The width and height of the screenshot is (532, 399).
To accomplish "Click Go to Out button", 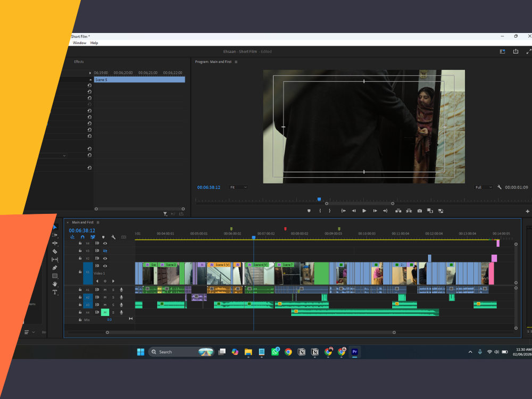I will click(385, 211).
